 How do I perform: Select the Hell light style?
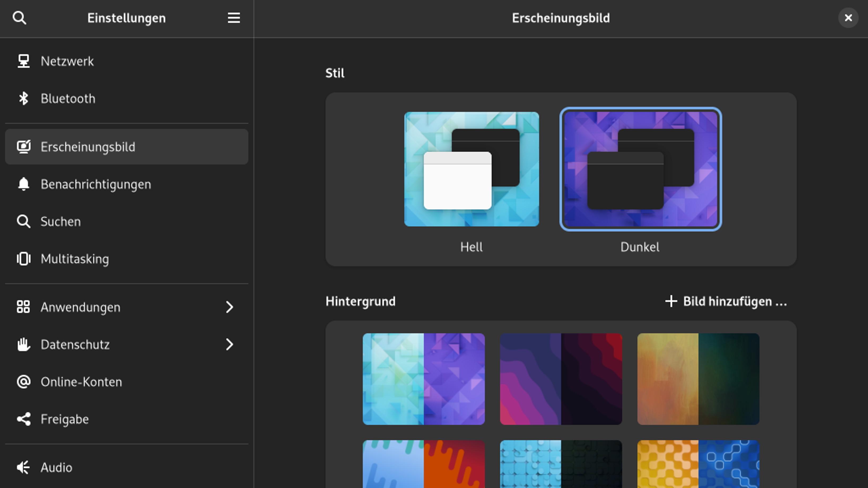472,169
